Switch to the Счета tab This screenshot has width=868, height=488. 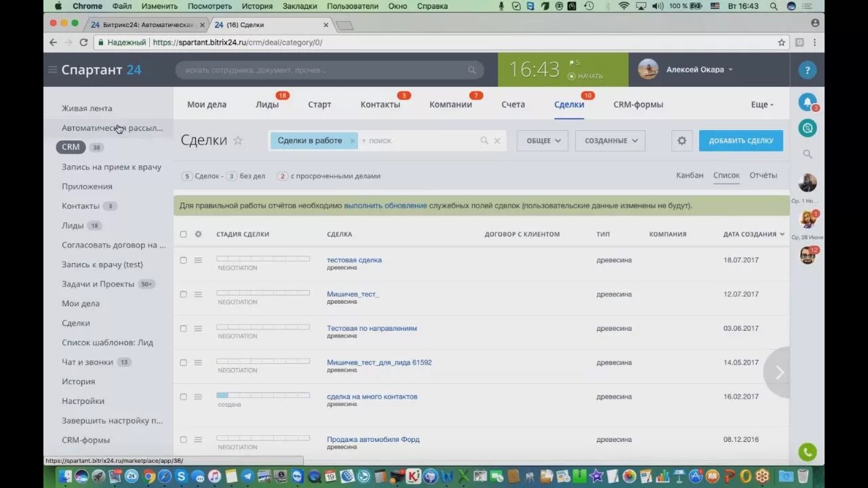pos(513,104)
